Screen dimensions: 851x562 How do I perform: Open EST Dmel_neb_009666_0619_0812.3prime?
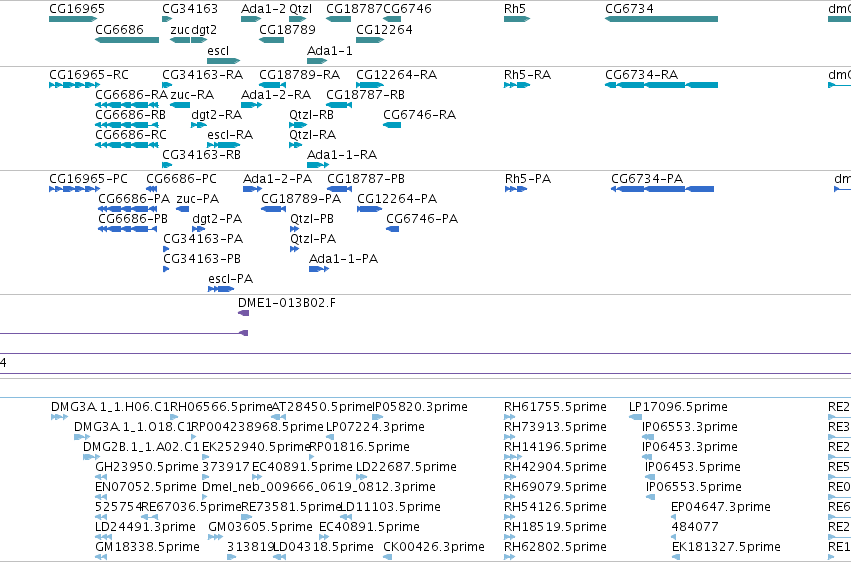tap(319, 487)
